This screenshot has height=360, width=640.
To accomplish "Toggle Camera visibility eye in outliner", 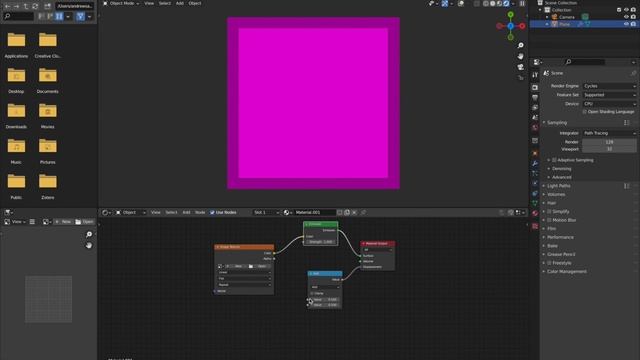I will (x=626, y=17).
